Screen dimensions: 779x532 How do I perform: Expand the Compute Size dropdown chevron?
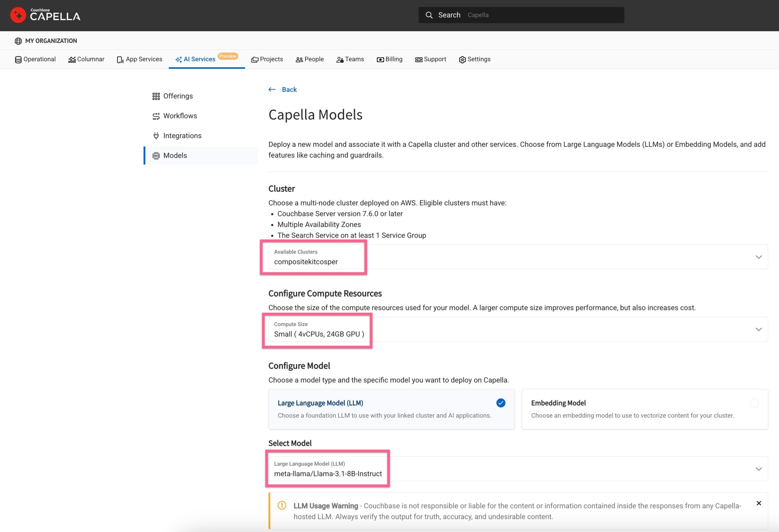tap(759, 329)
